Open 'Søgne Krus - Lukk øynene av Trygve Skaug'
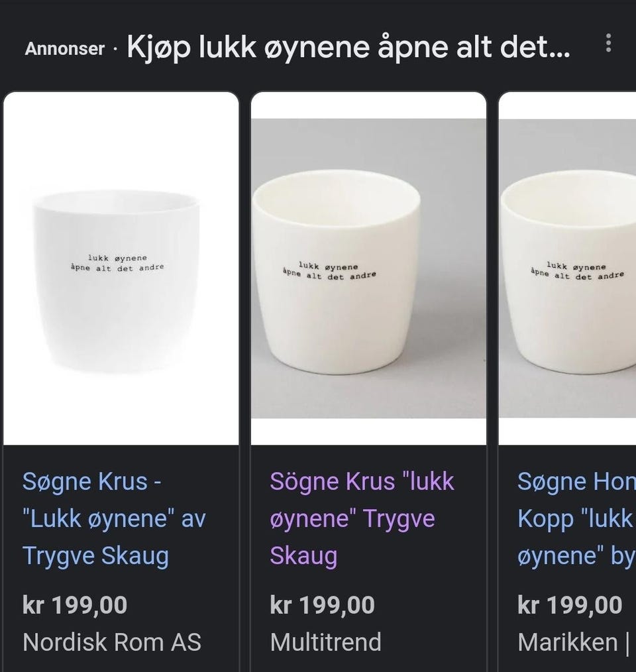This screenshot has width=636, height=672. 114,518
